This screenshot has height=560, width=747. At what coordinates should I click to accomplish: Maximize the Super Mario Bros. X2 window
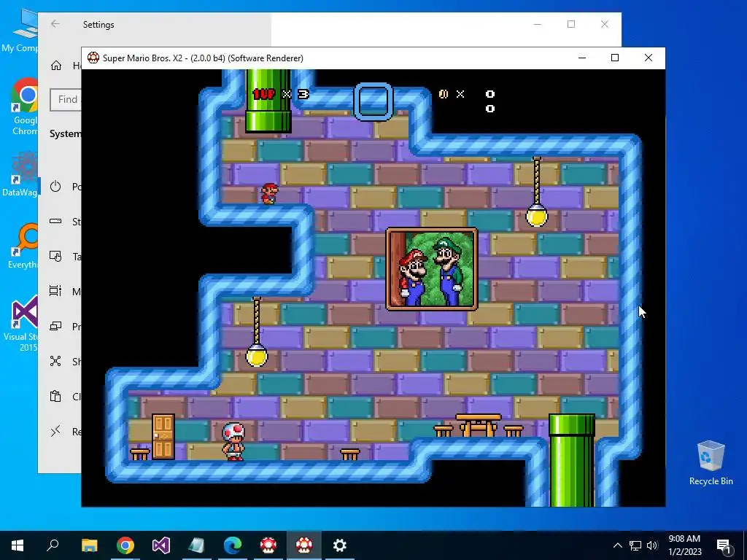[x=615, y=58]
